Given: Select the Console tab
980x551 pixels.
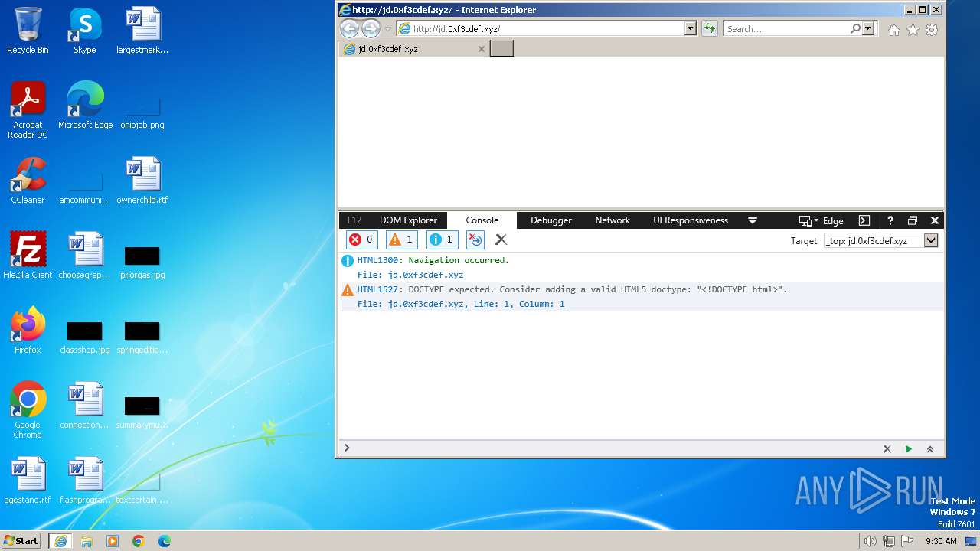Looking at the screenshot, I should click(482, 220).
